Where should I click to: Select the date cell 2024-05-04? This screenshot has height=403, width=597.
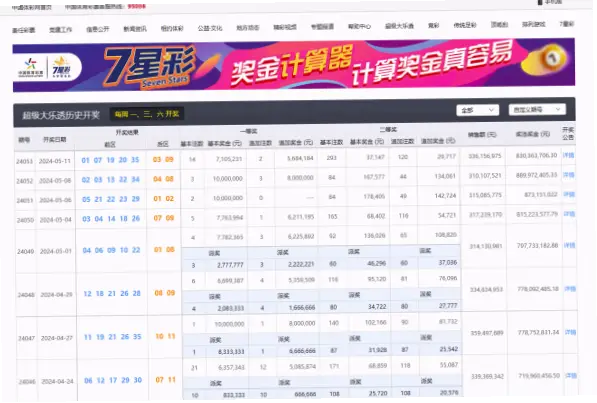tap(56, 220)
